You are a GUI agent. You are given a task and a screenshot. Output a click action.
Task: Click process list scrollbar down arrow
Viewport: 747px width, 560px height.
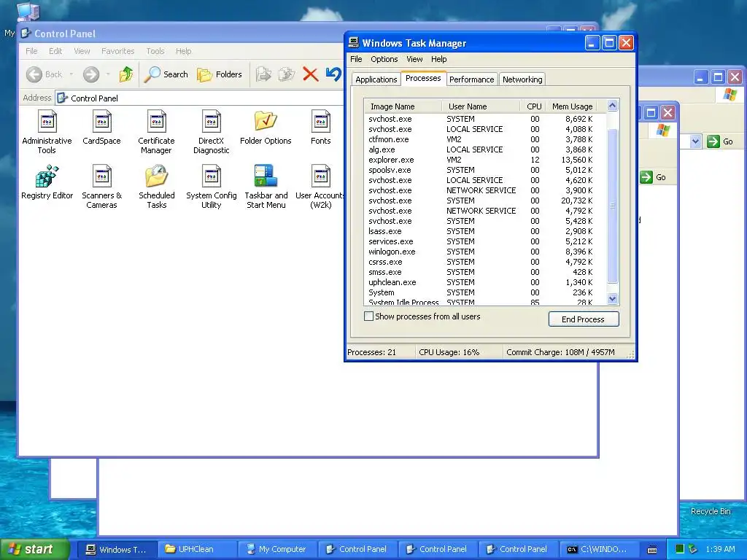(x=613, y=298)
